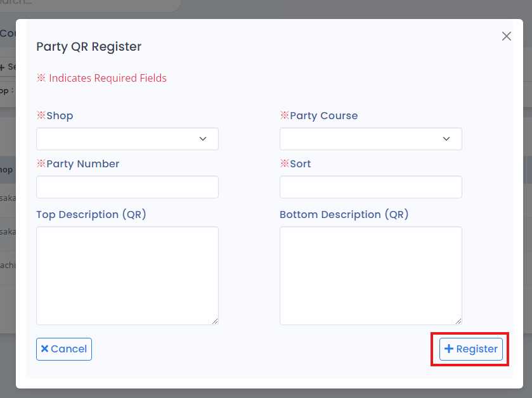Click Bottom Description textarea resize handle
The image size is (532, 398).
tap(458, 321)
